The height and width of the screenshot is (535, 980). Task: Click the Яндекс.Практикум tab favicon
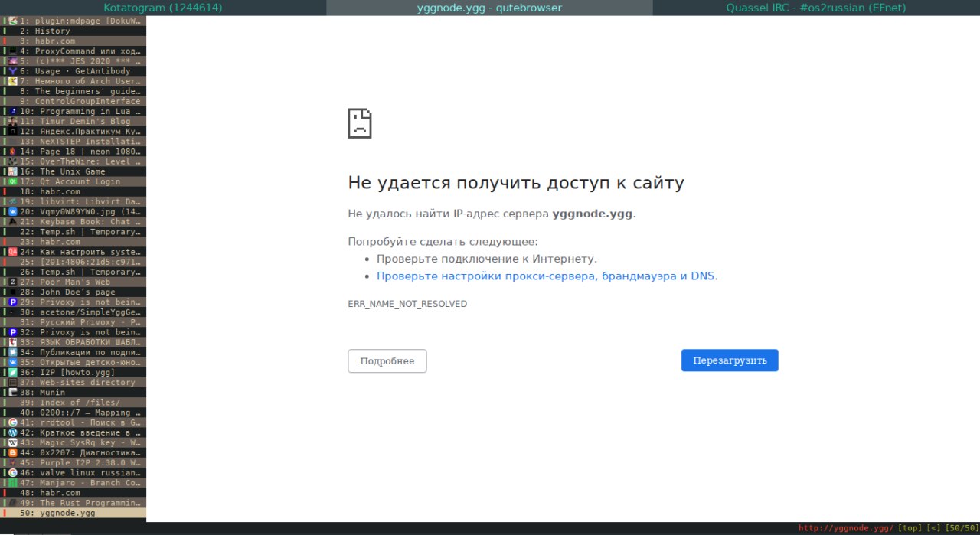[x=13, y=131]
